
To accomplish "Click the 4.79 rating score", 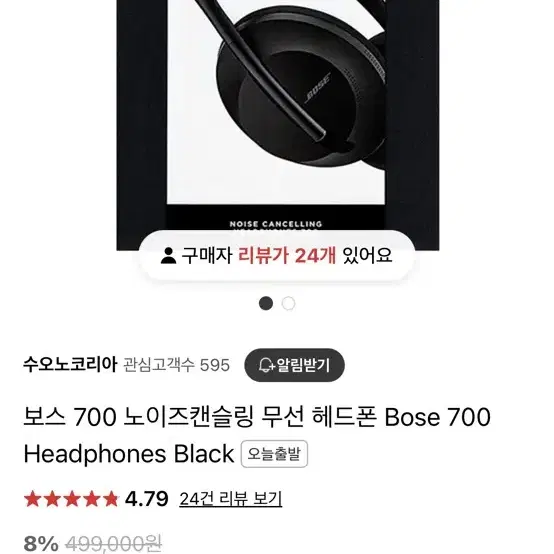I will pyautogui.click(x=147, y=499).
